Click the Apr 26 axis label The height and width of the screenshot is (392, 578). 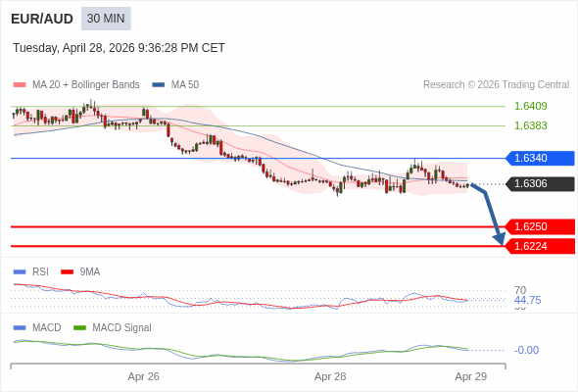tap(143, 377)
